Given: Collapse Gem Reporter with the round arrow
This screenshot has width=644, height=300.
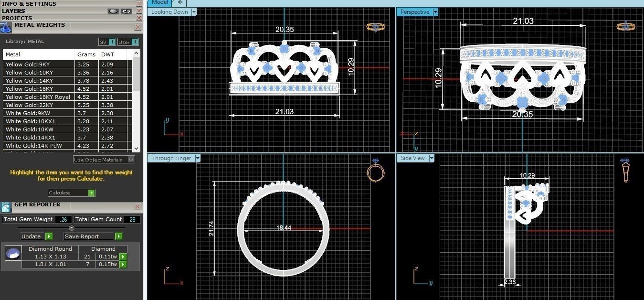Looking at the screenshot, I should [x=72, y=228].
